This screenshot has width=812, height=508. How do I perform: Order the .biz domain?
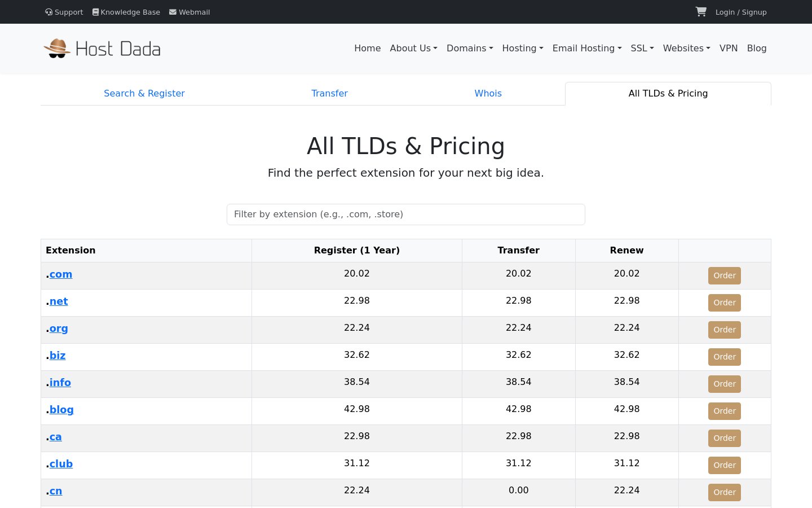pyautogui.click(x=725, y=357)
